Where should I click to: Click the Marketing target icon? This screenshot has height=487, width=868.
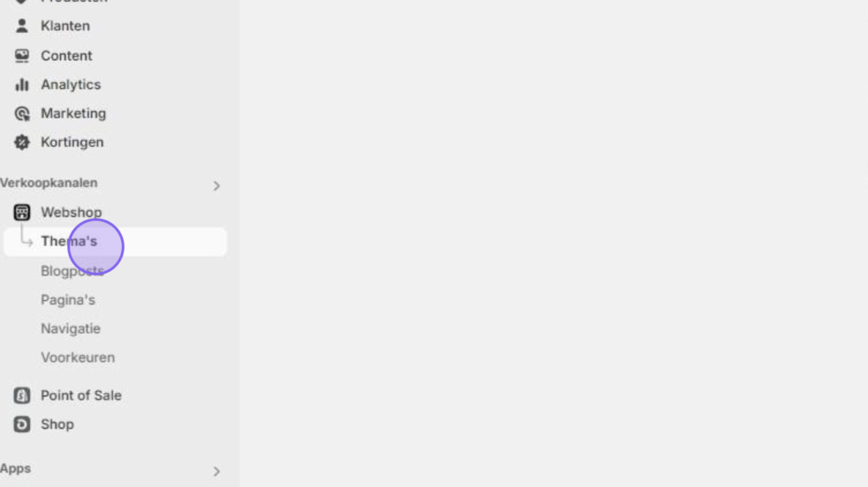(21, 113)
